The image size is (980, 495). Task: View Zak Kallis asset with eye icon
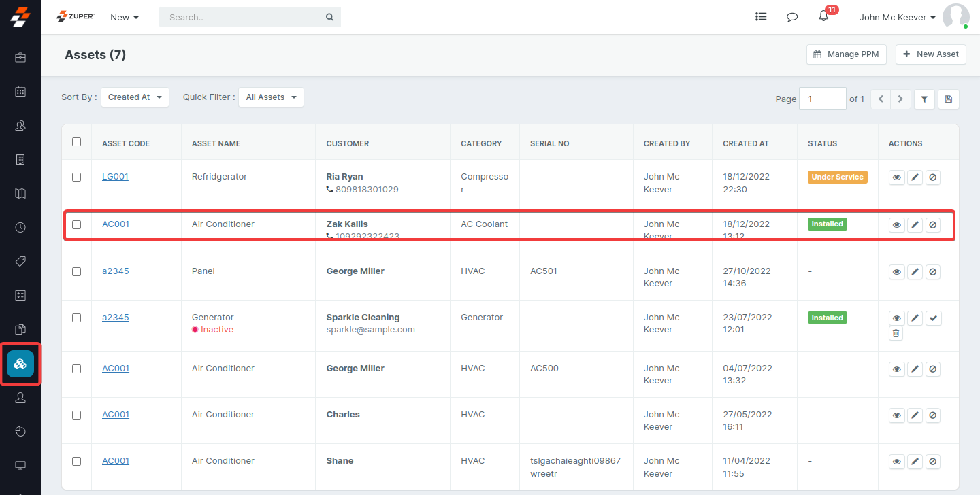897,224
